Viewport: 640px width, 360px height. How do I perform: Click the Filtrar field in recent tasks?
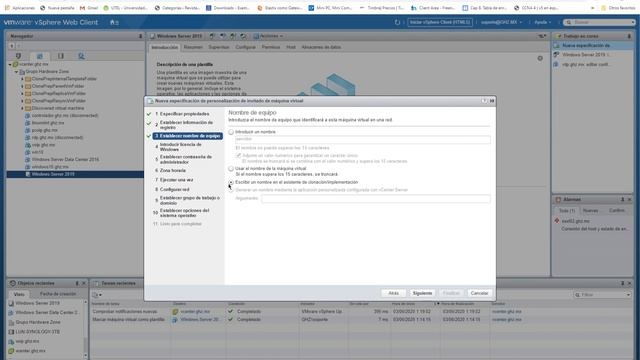(602, 295)
